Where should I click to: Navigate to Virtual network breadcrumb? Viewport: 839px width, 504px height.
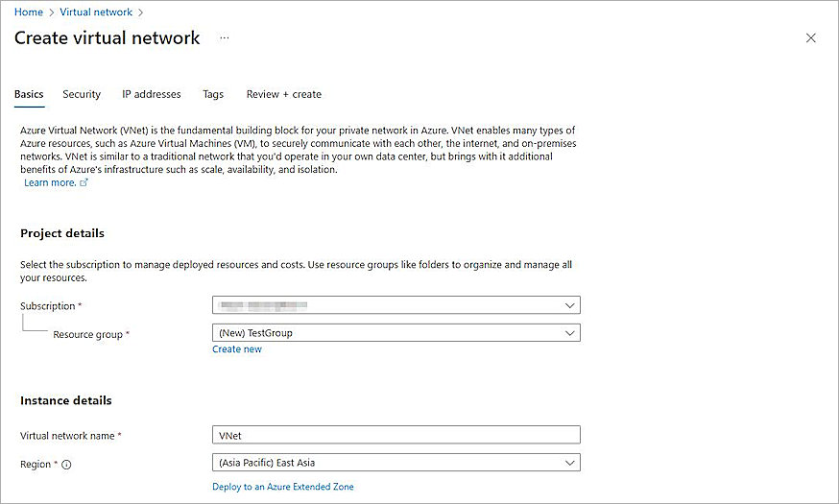[x=96, y=12]
